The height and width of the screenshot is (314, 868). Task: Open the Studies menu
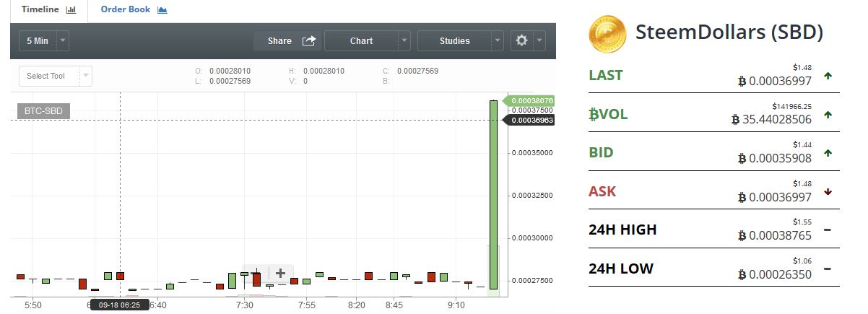pyautogui.click(x=454, y=41)
